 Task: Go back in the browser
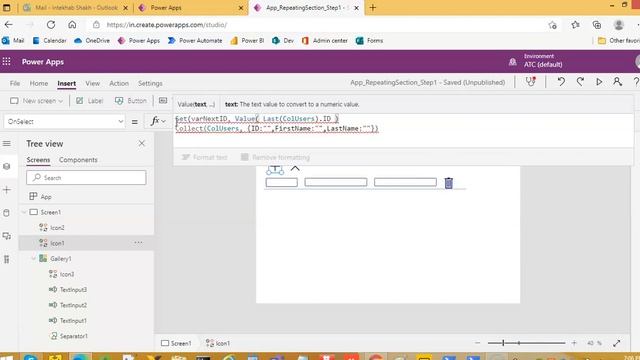tap(9, 25)
